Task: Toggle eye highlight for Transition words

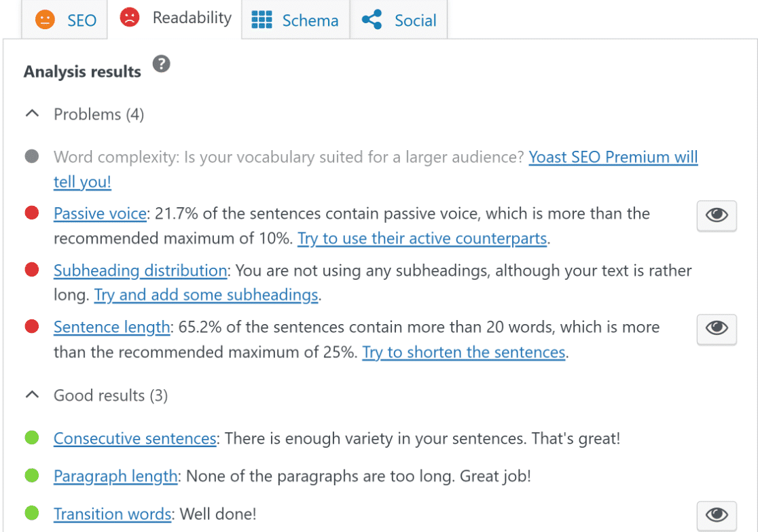Action: tap(717, 516)
